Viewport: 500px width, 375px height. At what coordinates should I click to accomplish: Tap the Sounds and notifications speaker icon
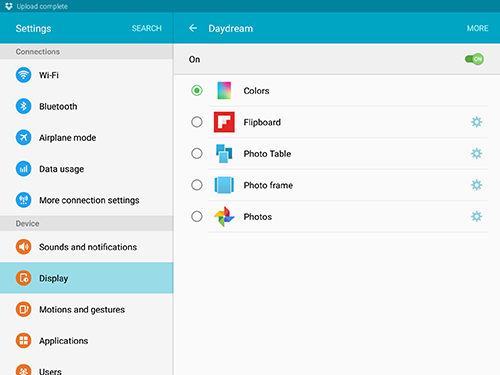23,247
